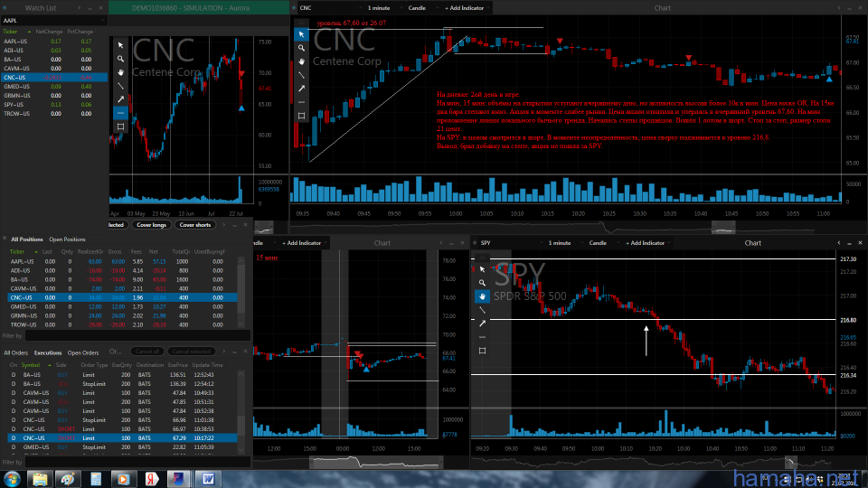Open Microsoft Word from taskbar
Viewport: 868px width, 488px height.
208,479
